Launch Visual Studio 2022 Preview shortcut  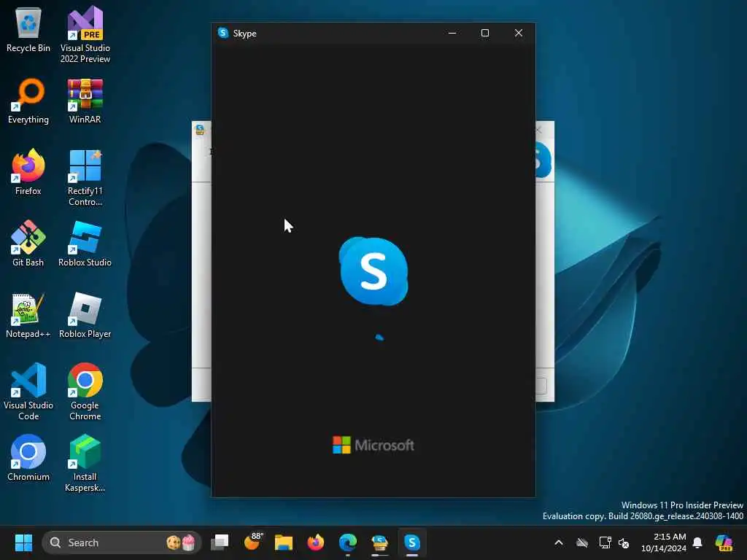point(85,34)
